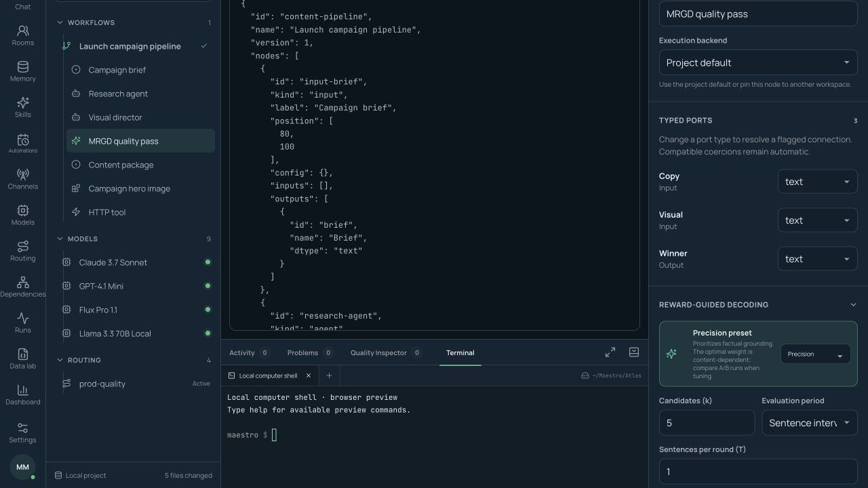Open the Dependencies section

[22, 287]
